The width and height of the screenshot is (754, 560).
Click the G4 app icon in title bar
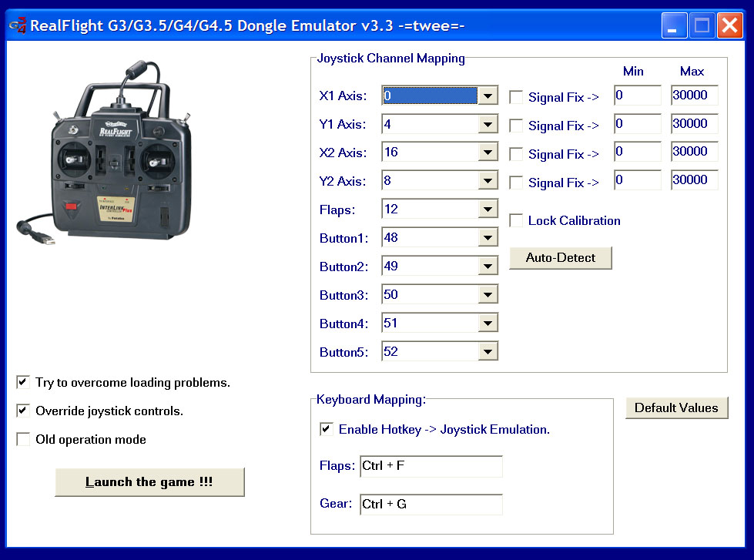(18, 25)
